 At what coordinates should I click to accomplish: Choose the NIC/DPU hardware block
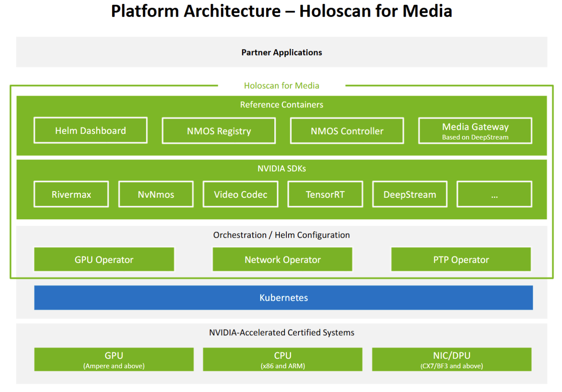point(452,360)
